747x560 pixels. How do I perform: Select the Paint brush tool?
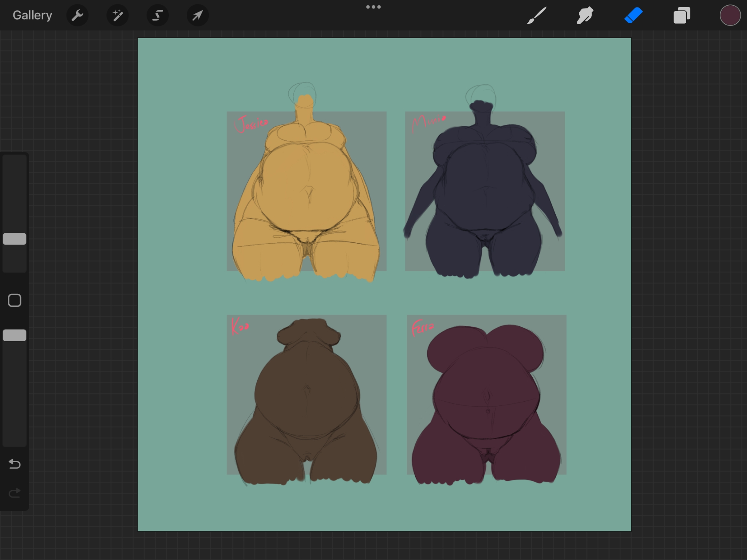click(x=537, y=15)
